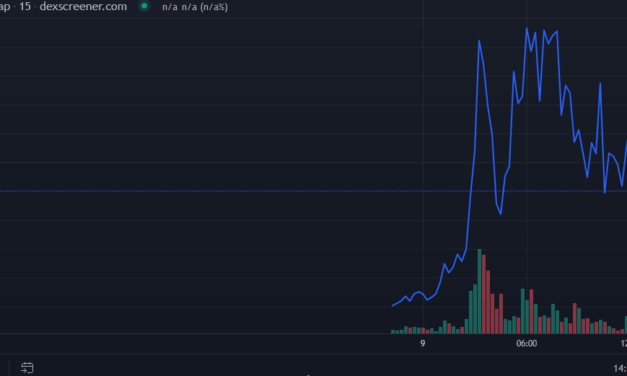627x376 pixels.
Task: Click the highest peak of the blue price line
Action: (x=527, y=29)
